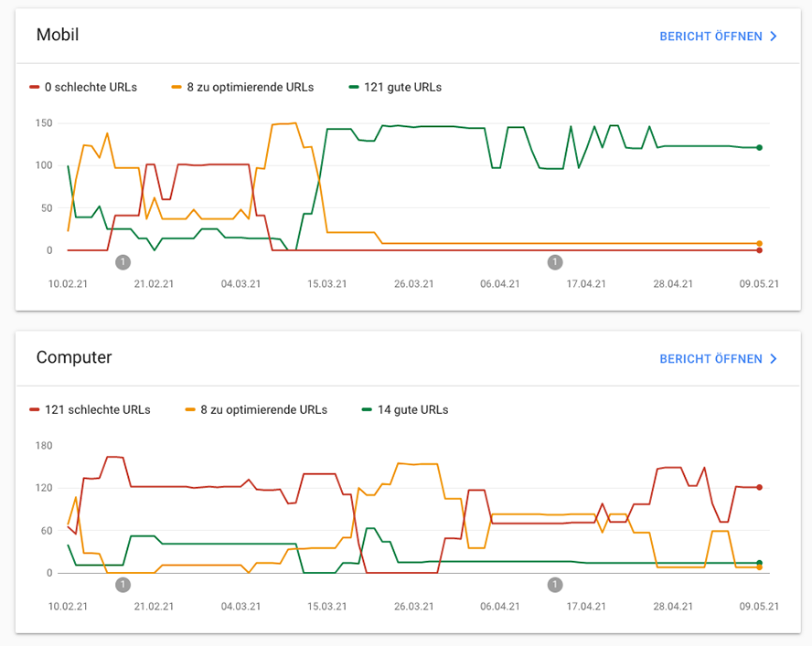This screenshot has width=812, height=646.
Task: Select the red endpoint dot in Computer chart
Action: pos(760,487)
